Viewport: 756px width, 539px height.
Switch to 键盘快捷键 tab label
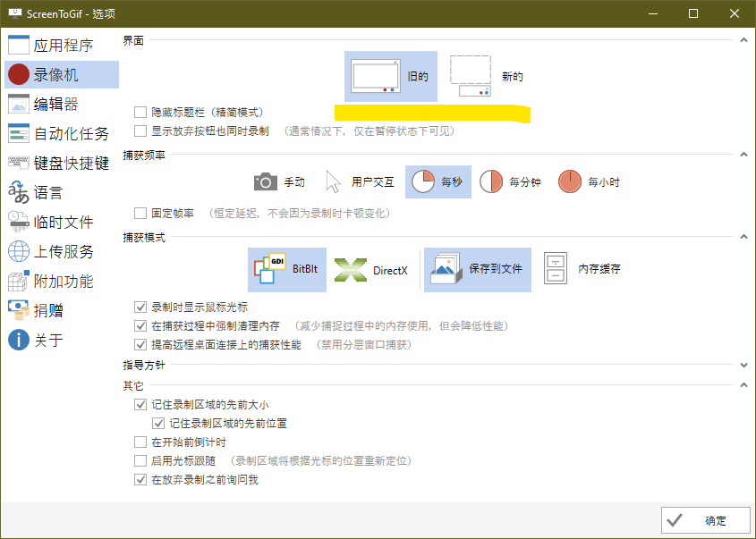click(72, 163)
